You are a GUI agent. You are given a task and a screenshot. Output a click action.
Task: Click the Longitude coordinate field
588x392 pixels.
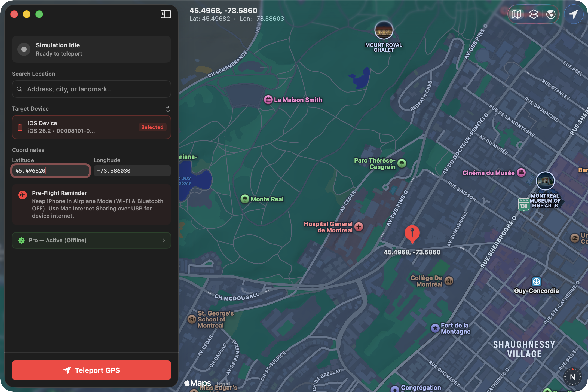pyautogui.click(x=132, y=171)
